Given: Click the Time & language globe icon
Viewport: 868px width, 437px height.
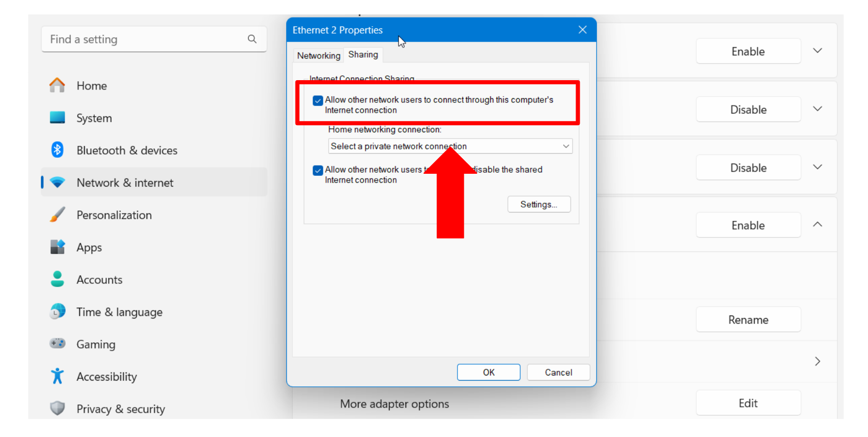Looking at the screenshot, I should [x=57, y=312].
